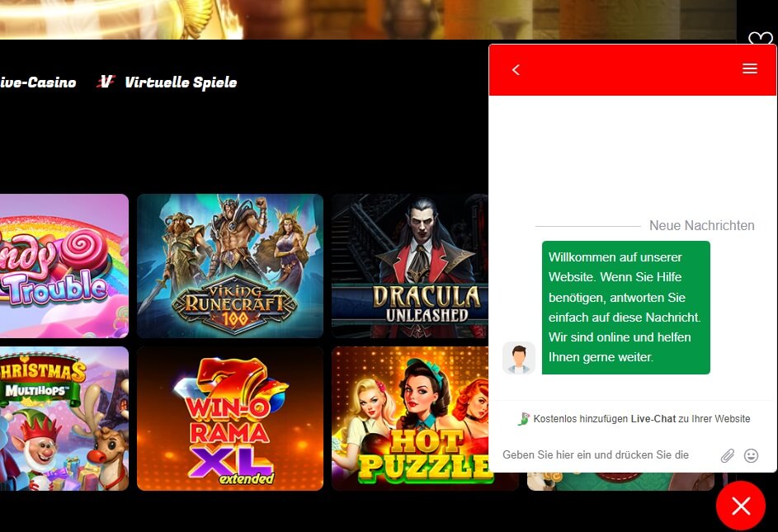
Task: Open the Christmas Multihops game
Action: 64,418
